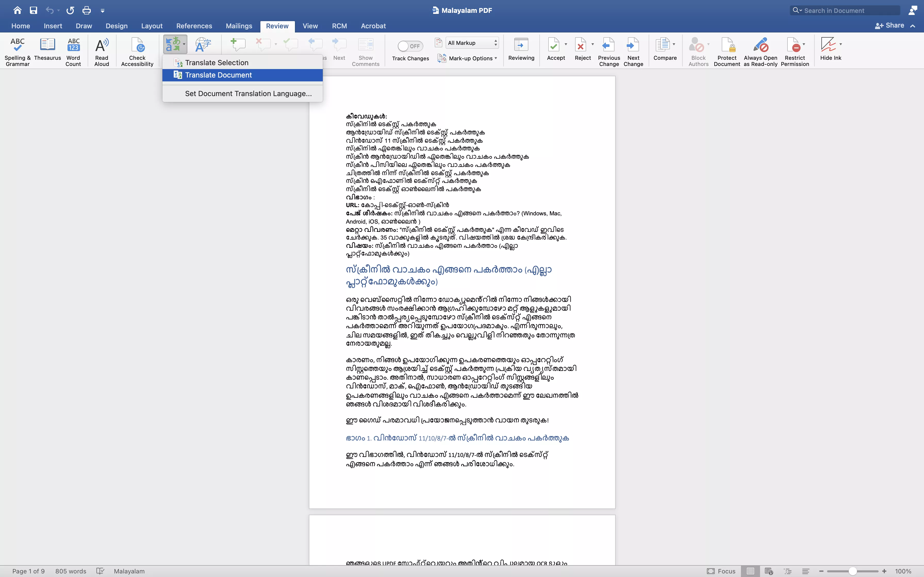Open Protect Document options

727,51
